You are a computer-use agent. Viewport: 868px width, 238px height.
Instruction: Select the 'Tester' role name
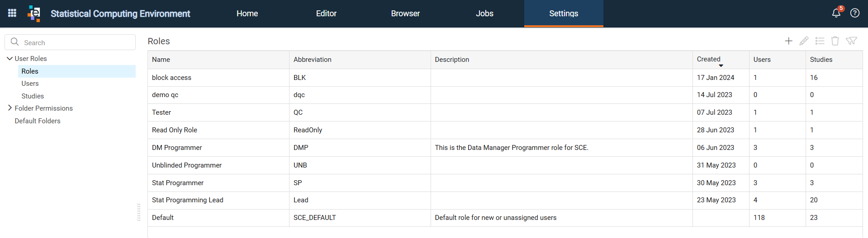[161, 112]
